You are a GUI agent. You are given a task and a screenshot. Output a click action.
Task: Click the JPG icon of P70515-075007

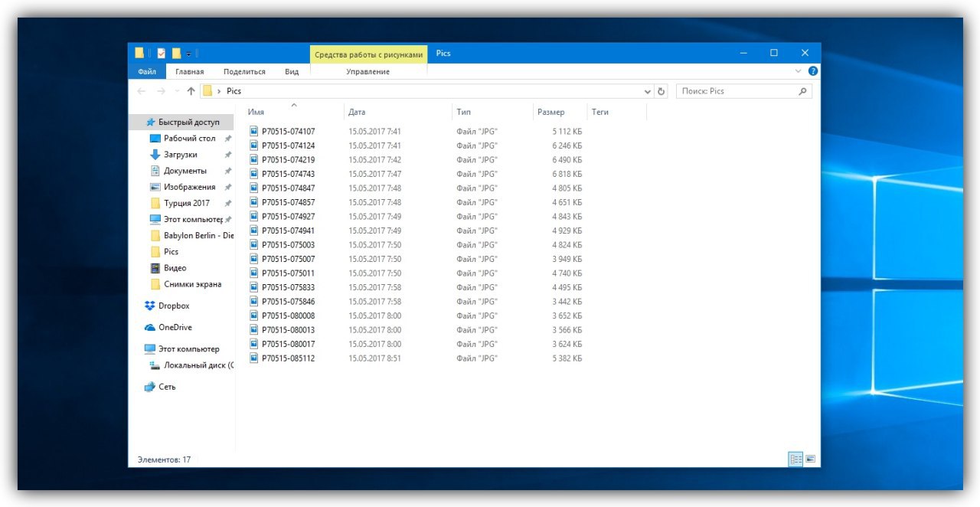254,259
